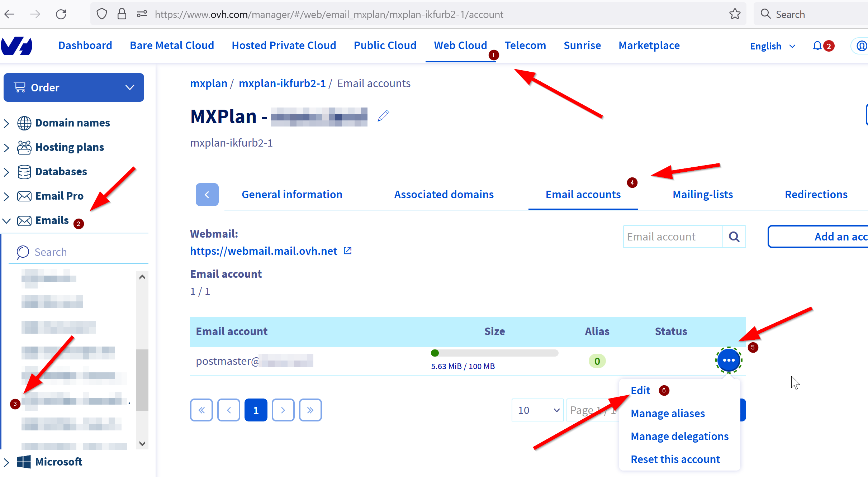868x477 pixels.
Task: Go to the last page of results
Action: click(310, 410)
